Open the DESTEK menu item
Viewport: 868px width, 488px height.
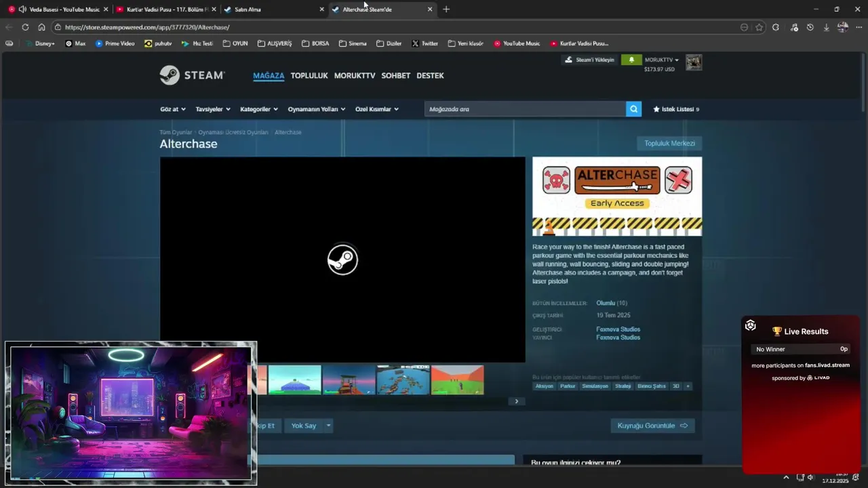pyautogui.click(x=430, y=75)
